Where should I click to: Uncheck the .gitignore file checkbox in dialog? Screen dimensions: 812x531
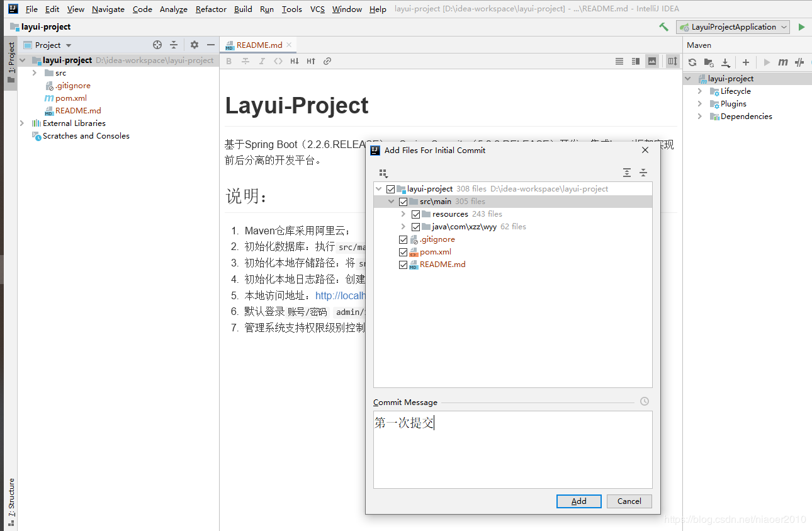[403, 239]
